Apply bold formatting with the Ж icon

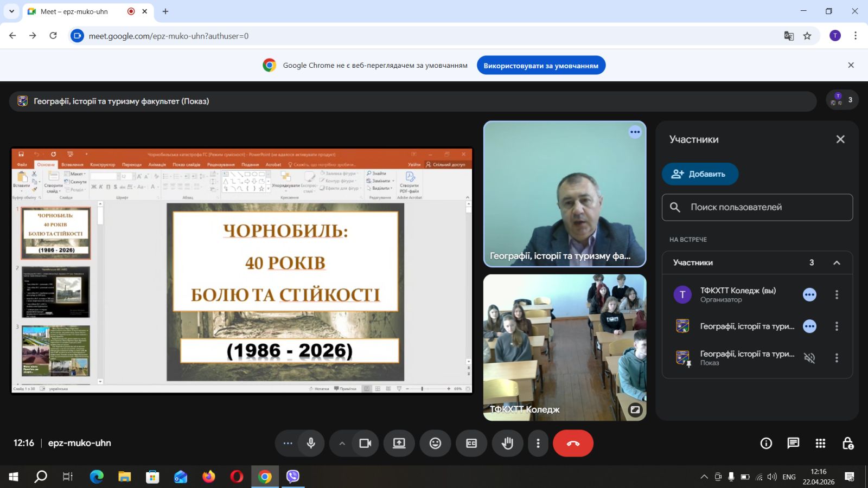tap(93, 185)
